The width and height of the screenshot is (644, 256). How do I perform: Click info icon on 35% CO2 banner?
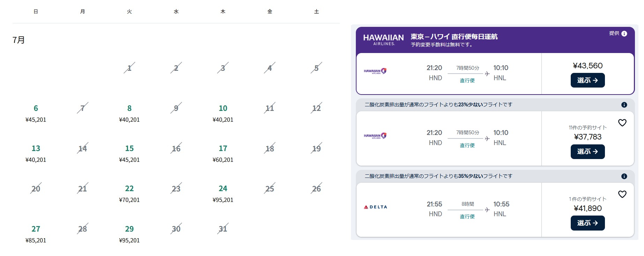624,176
